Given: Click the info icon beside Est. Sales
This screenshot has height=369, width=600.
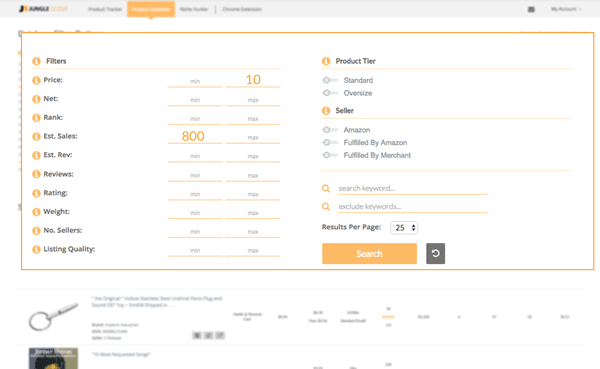Looking at the screenshot, I should click(x=36, y=136).
